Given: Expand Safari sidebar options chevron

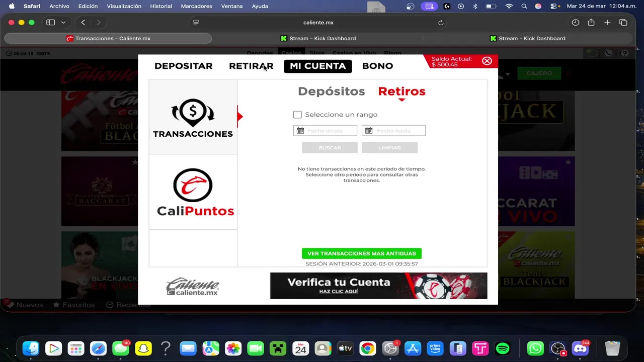Looking at the screenshot, I should pyautogui.click(x=63, y=23).
